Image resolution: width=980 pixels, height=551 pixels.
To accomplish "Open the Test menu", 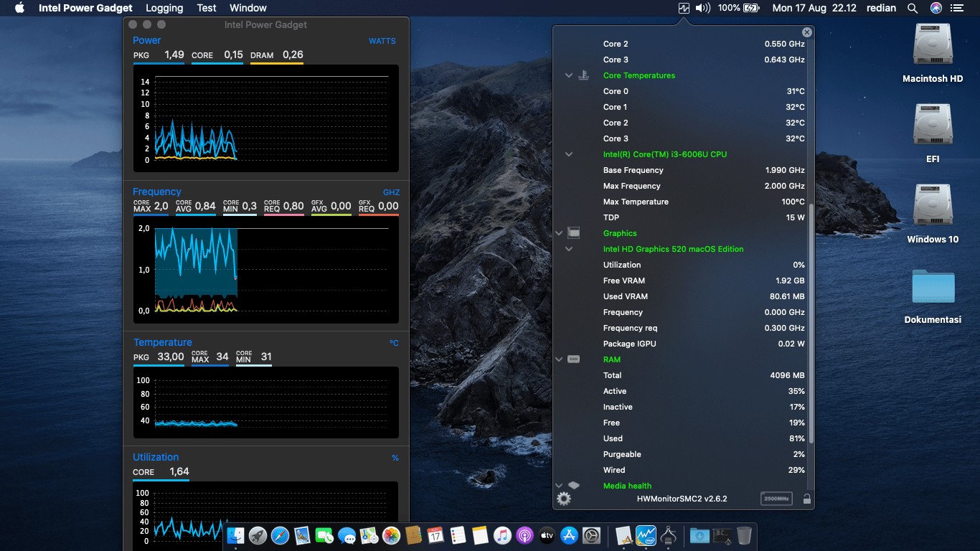I will tap(207, 8).
